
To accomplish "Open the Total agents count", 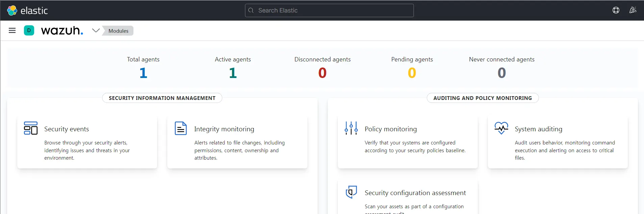I will 143,73.
